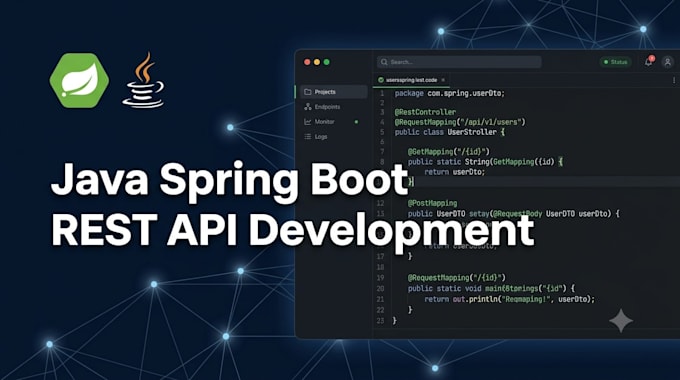Viewport: 680px width, 380px height.
Task: Click the green Spring Boot leaf logo
Action: (79, 81)
